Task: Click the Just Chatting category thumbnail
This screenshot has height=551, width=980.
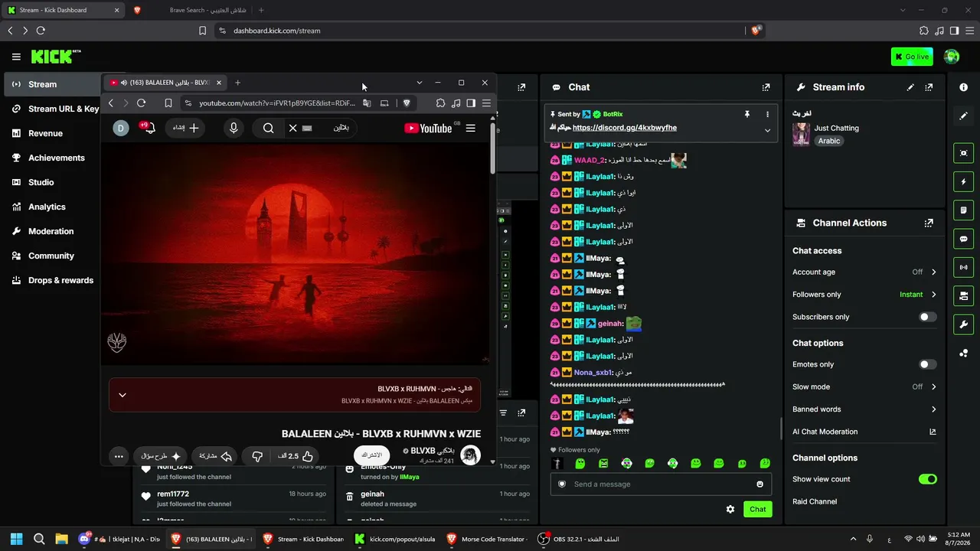Action: pos(801,134)
